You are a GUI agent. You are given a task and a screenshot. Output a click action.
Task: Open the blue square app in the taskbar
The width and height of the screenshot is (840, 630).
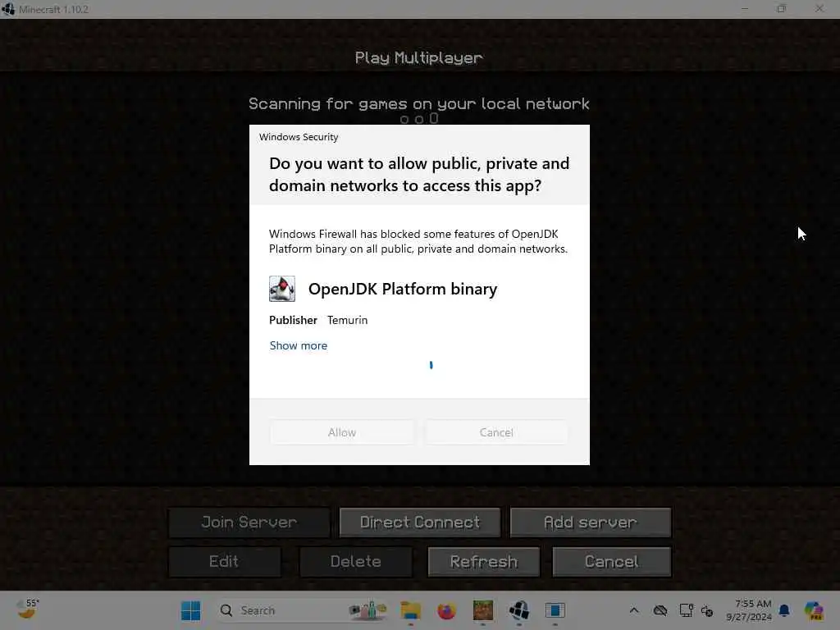[x=555, y=610]
